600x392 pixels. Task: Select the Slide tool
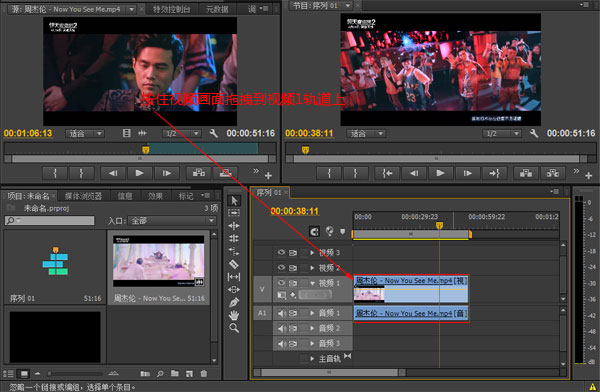[x=234, y=289]
